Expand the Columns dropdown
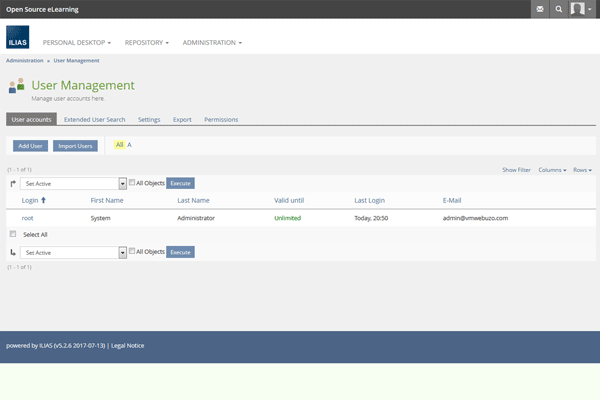 [x=552, y=170]
